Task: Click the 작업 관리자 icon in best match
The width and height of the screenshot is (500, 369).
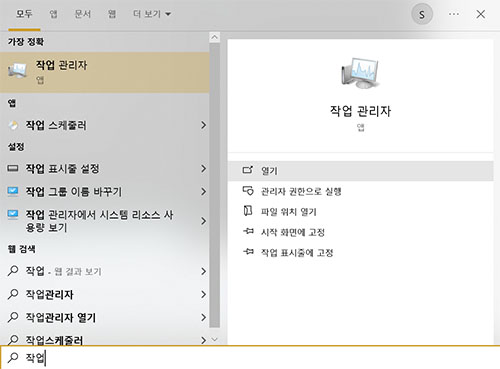Action: tap(17, 70)
